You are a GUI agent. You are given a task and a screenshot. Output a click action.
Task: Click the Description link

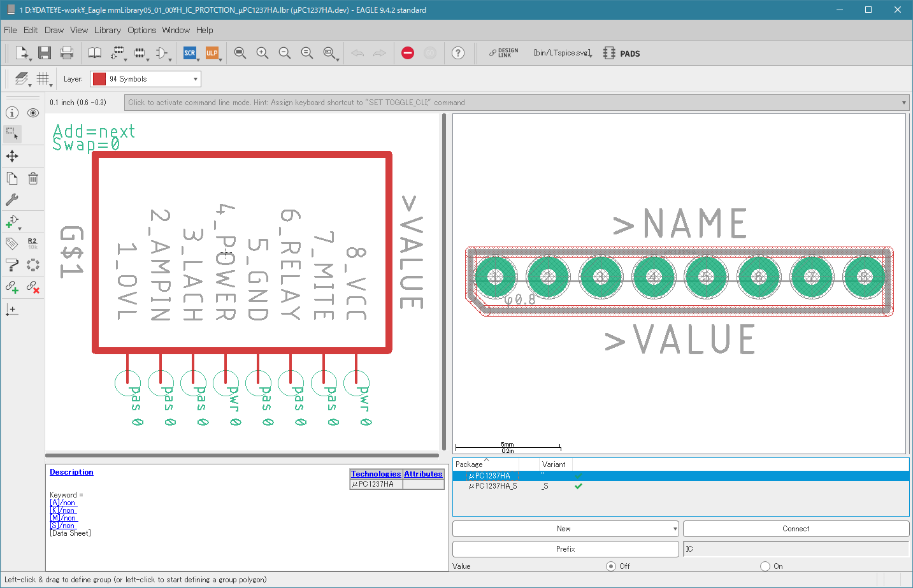click(71, 472)
